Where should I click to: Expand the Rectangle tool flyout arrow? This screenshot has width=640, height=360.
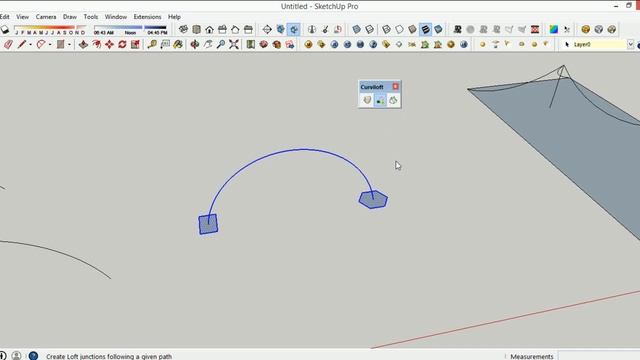(69, 44)
